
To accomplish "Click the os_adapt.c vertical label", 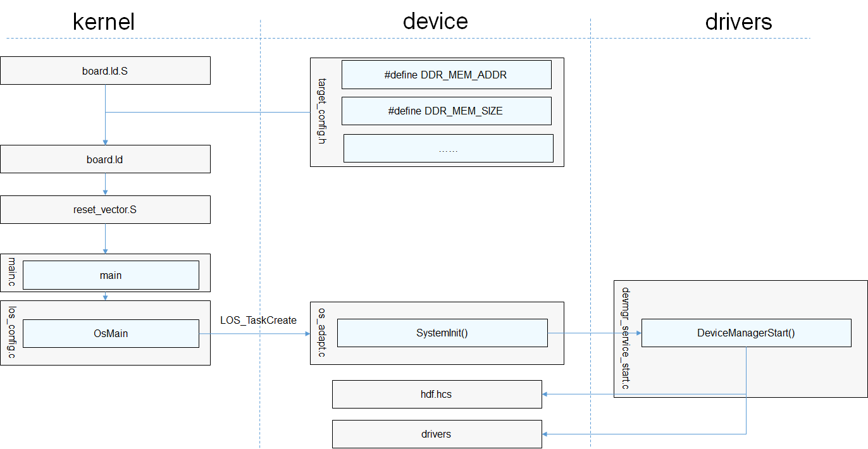I will coord(322,333).
